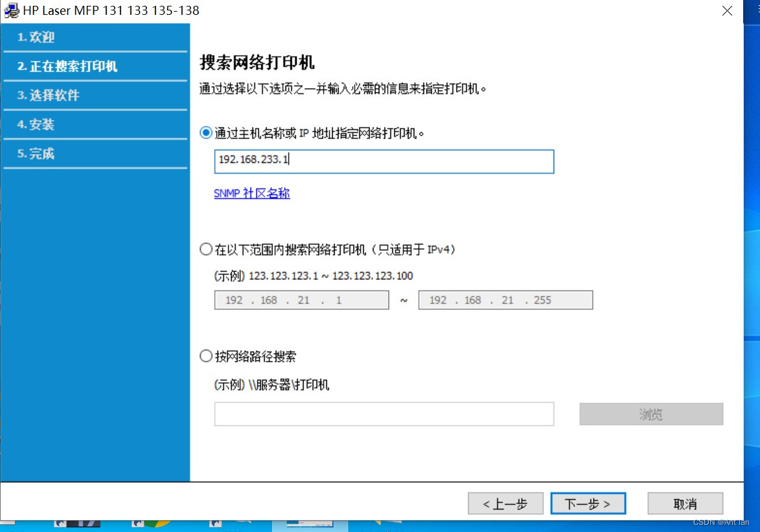This screenshot has width=760, height=532.
Task: Select step 5. 完成 in the sidebar
Action: click(x=95, y=153)
